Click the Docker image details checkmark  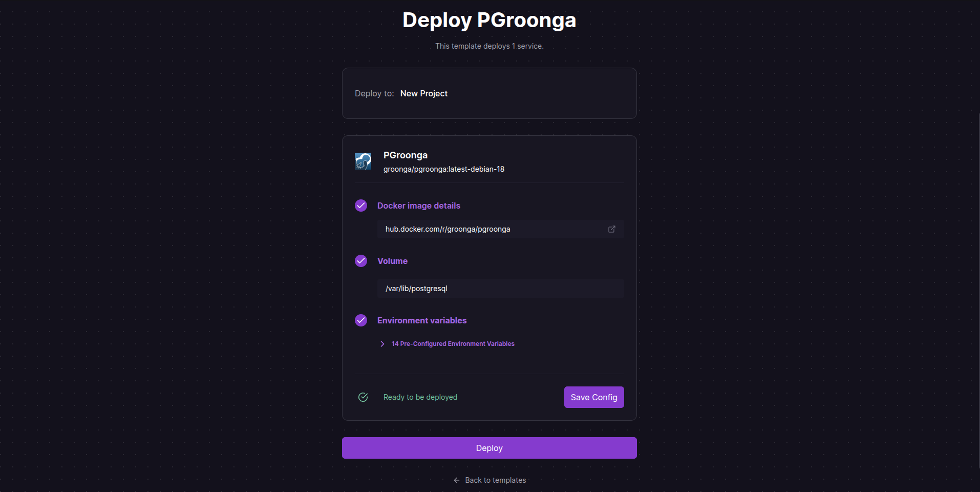[x=361, y=206]
